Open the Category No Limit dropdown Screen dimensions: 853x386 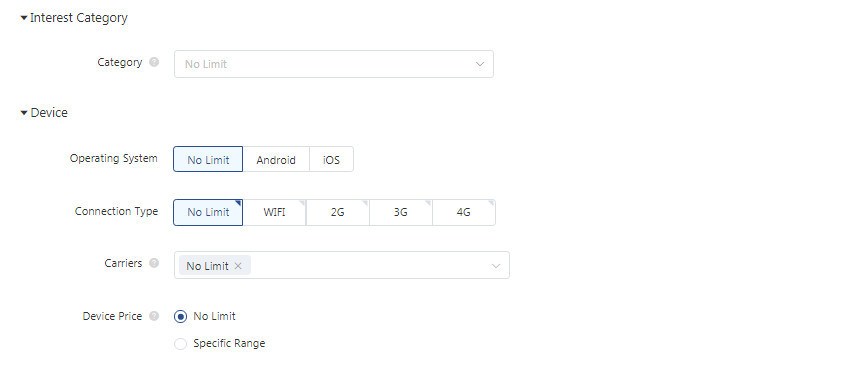tap(333, 64)
